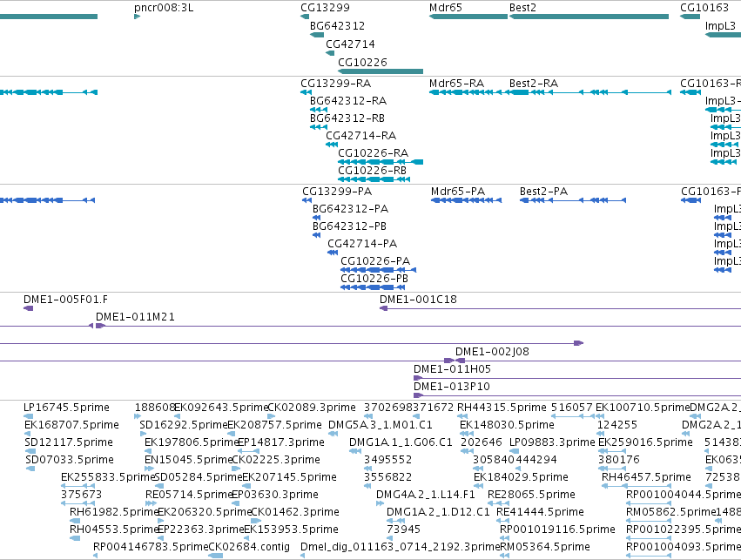Select the EP03630.3prime EST
Viewport: 741px width, 560px height.
tap(235, 503)
